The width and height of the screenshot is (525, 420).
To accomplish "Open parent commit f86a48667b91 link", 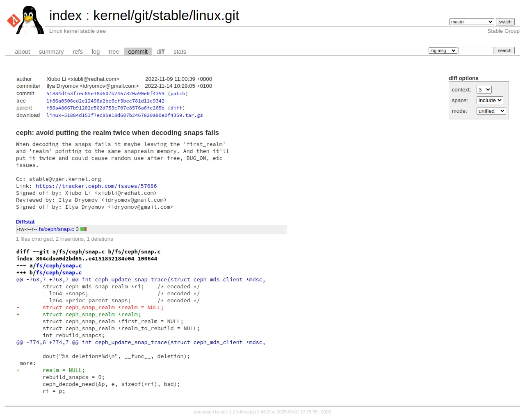I will 105,108.
